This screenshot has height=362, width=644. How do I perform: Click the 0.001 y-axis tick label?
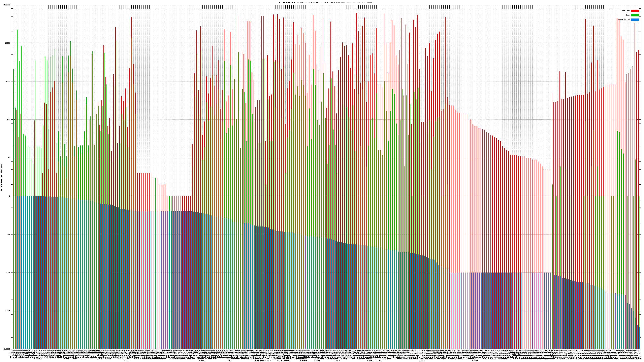click(x=8, y=311)
